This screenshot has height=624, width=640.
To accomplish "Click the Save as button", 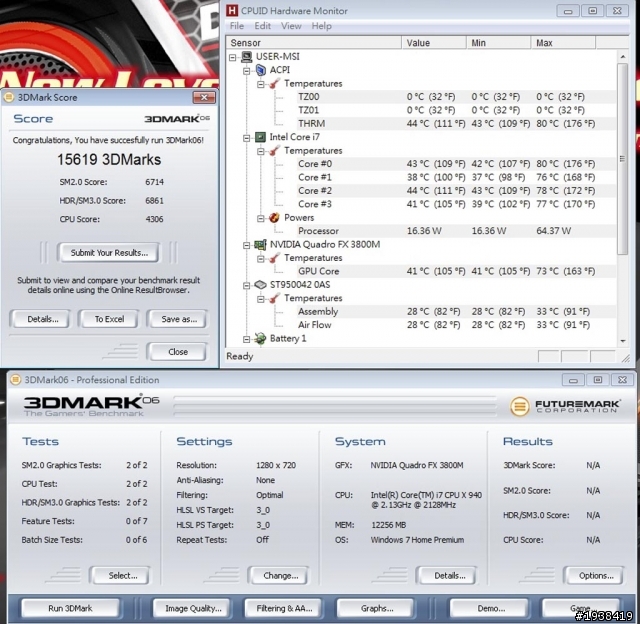I will click(178, 319).
